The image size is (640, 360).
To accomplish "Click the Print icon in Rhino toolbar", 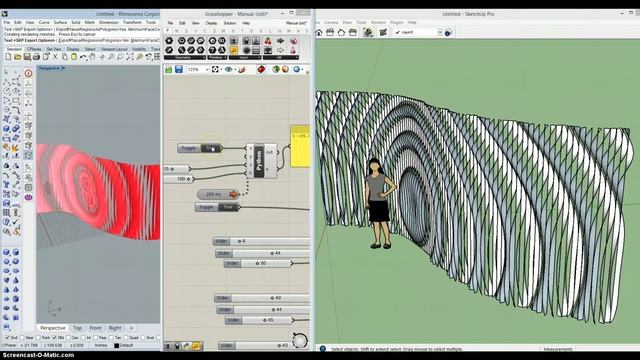I will point(36,57).
